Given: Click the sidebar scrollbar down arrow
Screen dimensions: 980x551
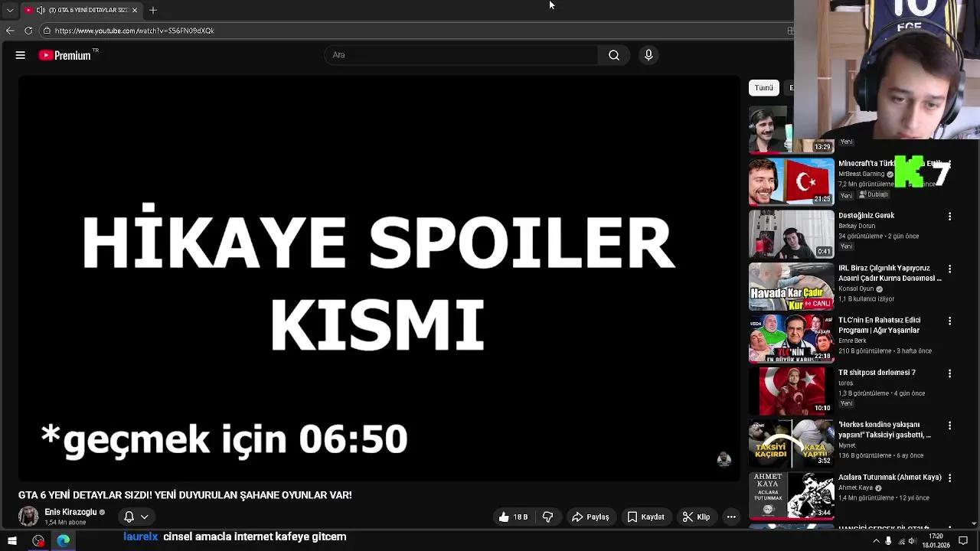Looking at the screenshot, I should pyautogui.click(x=975, y=523).
